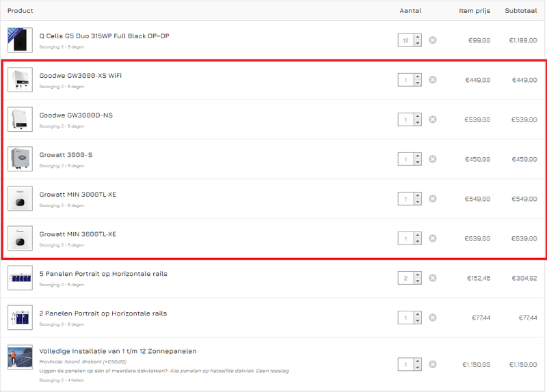Open Goodwe GW3000D-NS product thumbnail
Screen dimensions: 547x392
(x=21, y=120)
